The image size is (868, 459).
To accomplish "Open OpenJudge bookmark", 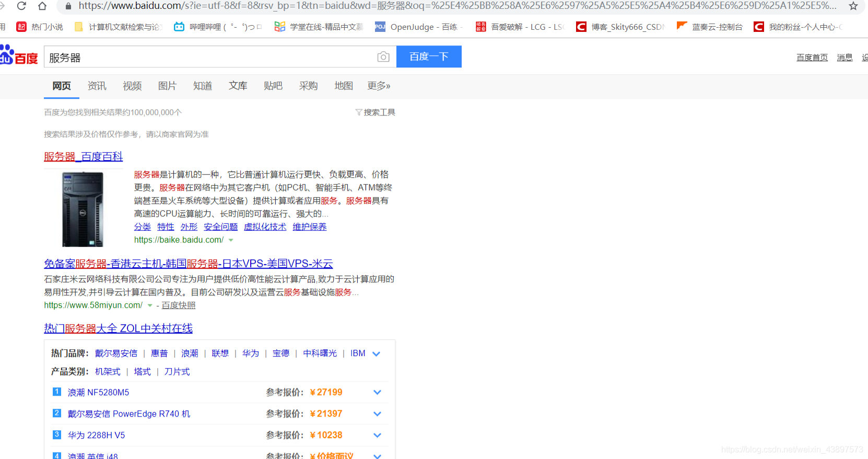I will 419,27.
